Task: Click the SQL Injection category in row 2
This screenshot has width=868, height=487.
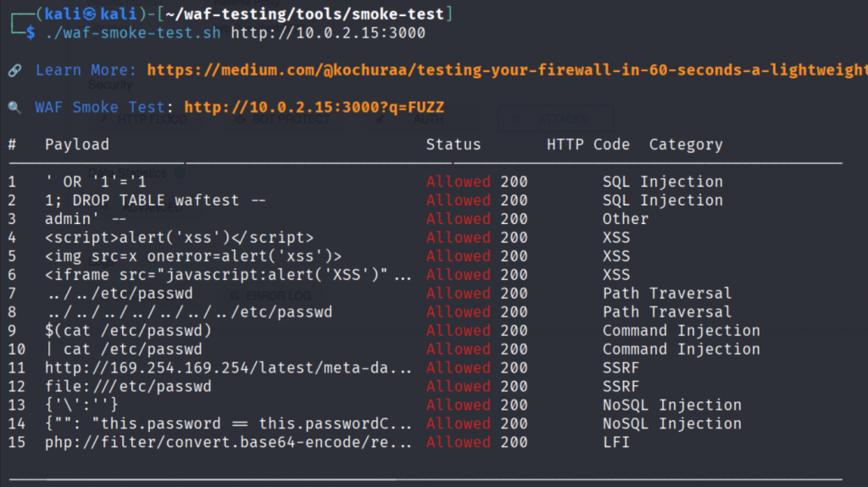Action: pyautogui.click(x=663, y=200)
